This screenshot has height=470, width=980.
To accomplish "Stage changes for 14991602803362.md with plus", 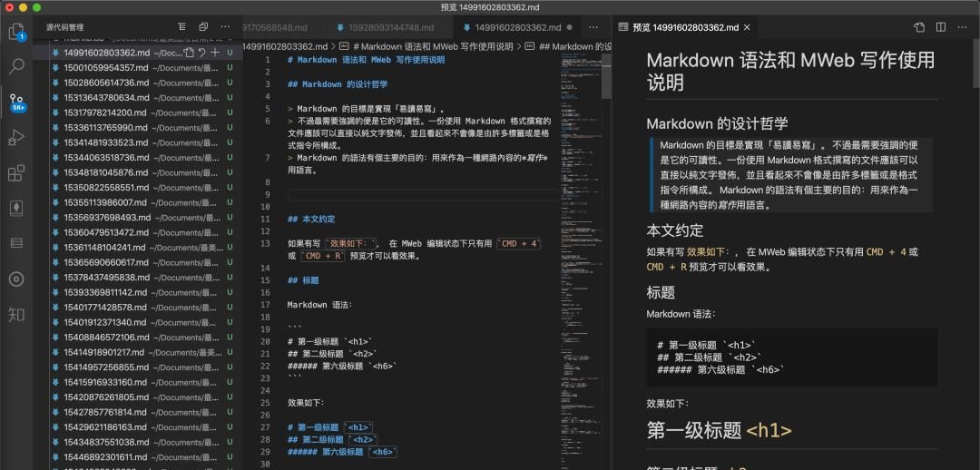I will 215,53.
